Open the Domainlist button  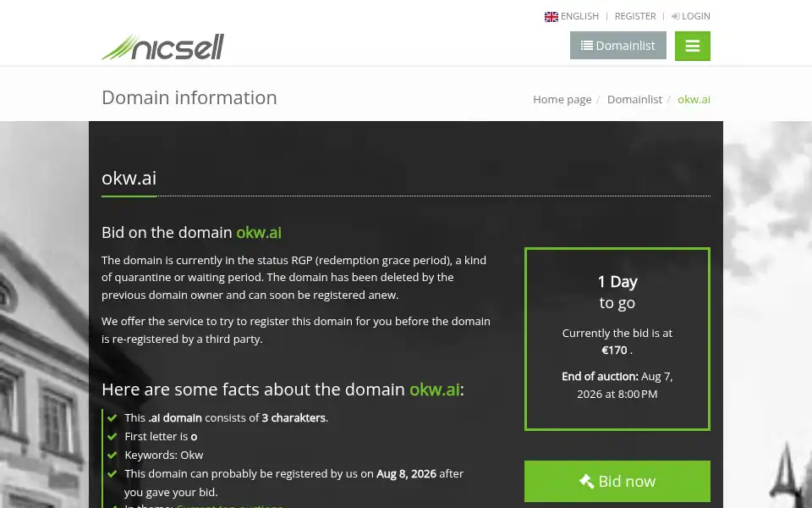tap(617, 46)
